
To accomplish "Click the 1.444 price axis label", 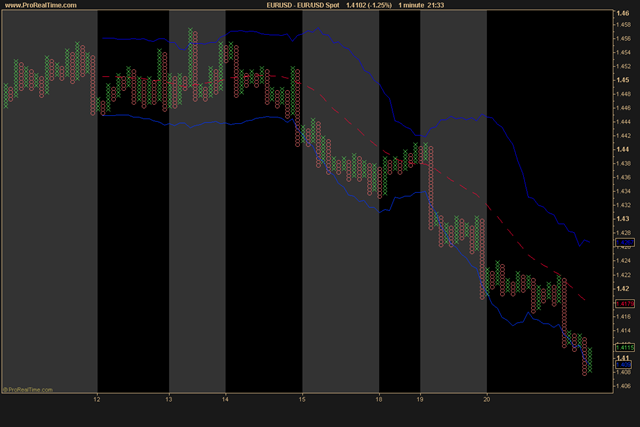I will pyautogui.click(x=624, y=122).
